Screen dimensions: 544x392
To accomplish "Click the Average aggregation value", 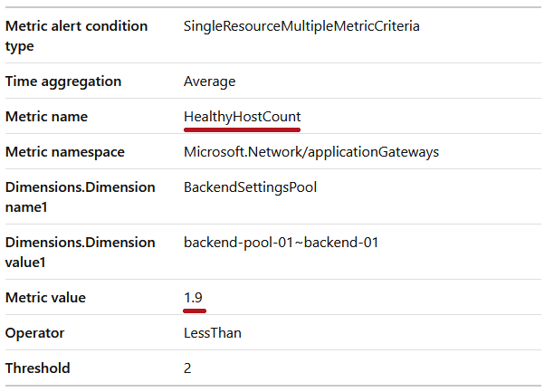I will click(x=210, y=81).
